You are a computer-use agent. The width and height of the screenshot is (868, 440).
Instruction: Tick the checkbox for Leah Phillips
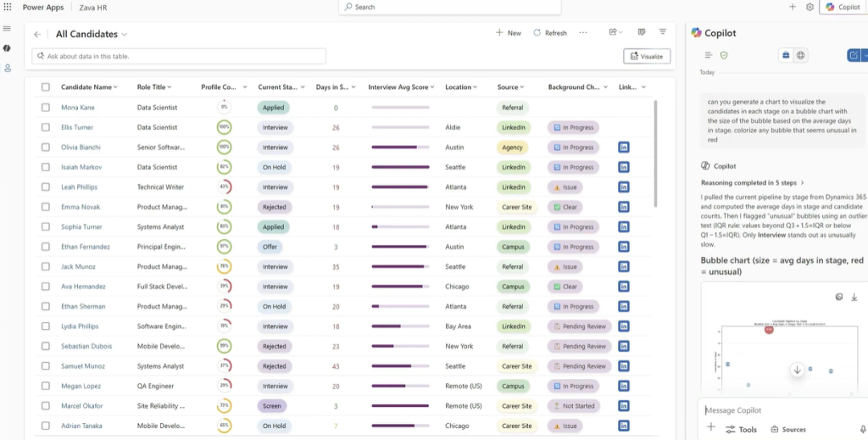tap(45, 187)
